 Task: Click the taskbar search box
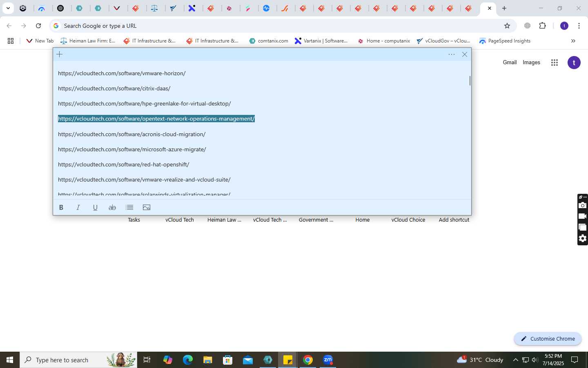[78, 360]
